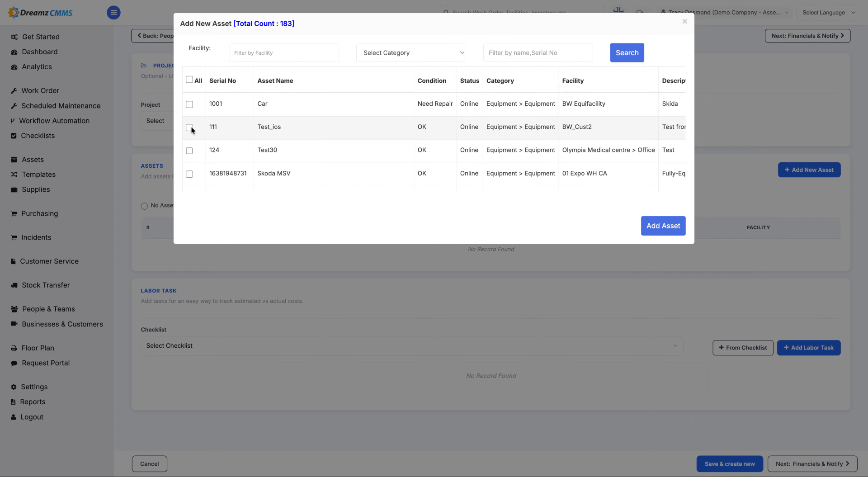This screenshot has height=477, width=868.
Task: Select checkbox for Test_ios asset
Action: 189,128
